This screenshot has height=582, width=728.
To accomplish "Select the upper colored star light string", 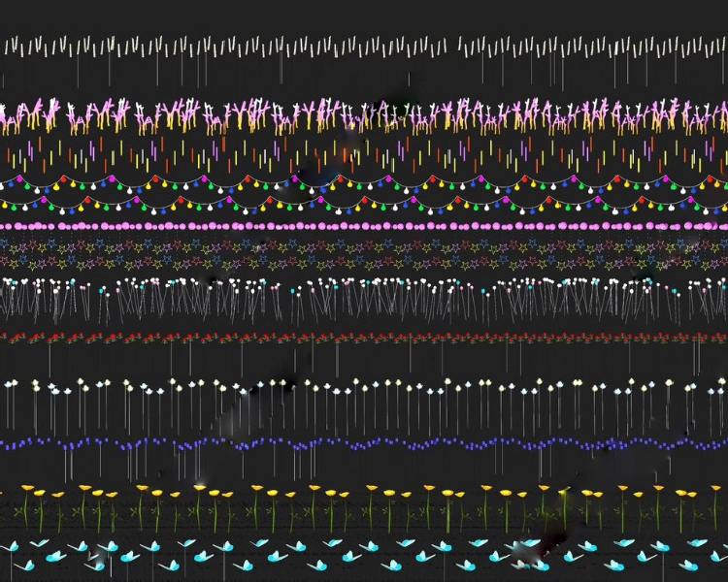I will pos(364,246).
